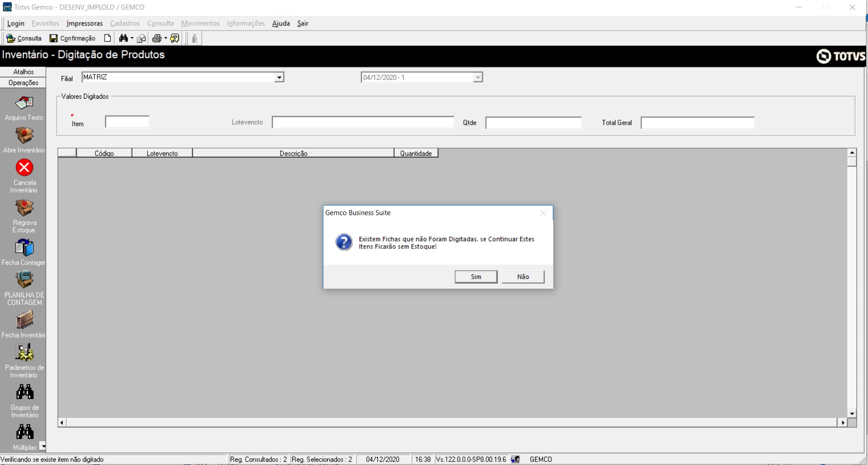Select the Código column header

tap(104, 153)
